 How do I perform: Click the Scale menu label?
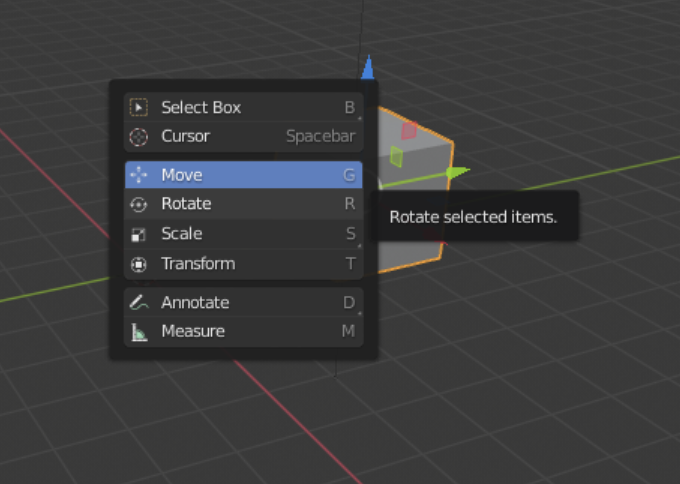pyautogui.click(x=182, y=234)
